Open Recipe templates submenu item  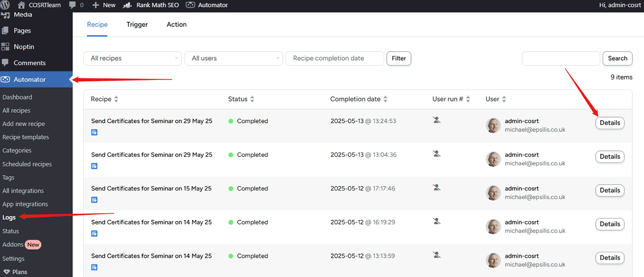(x=26, y=137)
